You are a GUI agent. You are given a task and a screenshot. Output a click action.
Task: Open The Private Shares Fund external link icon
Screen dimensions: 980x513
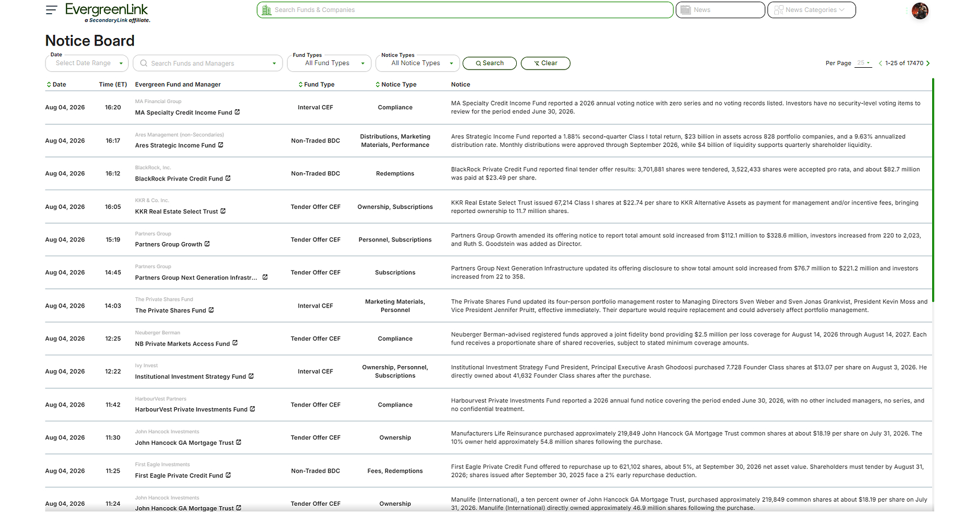pos(211,310)
